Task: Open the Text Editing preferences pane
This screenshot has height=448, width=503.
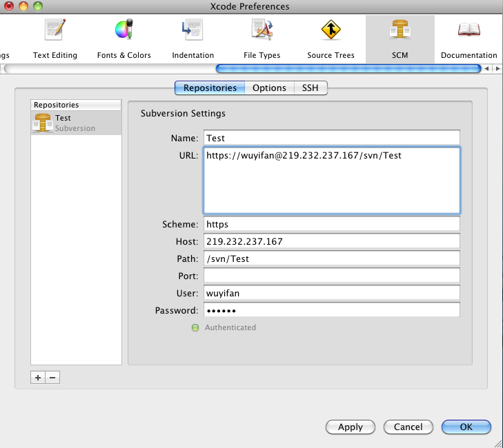Action: click(x=55, y=39)
